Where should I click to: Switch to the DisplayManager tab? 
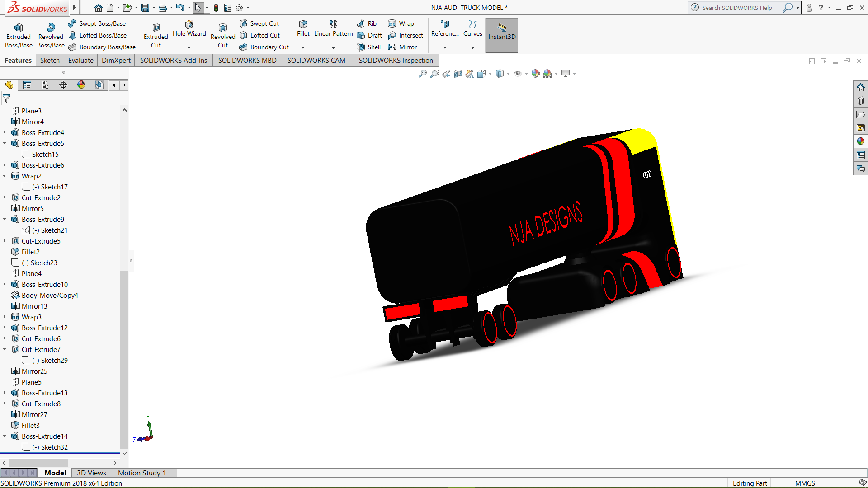[x=81, y=85]
